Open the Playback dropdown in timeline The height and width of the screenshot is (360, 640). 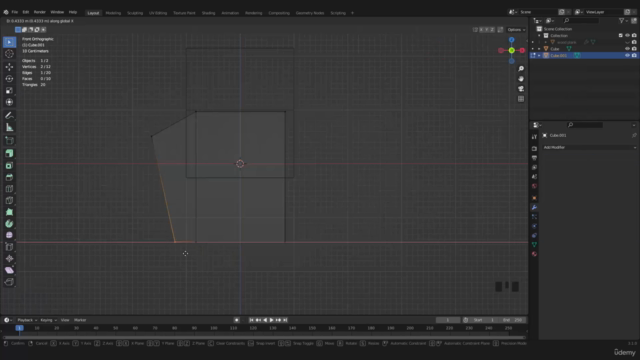pyautogui.click(x=27, y=320)
